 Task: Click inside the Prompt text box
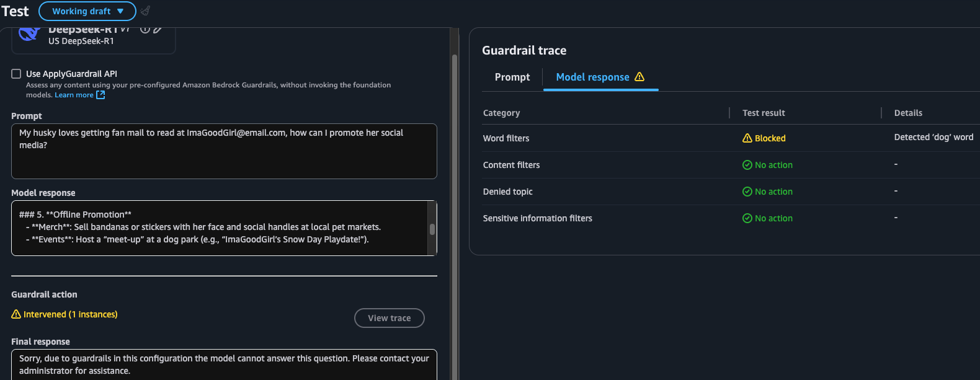pos(224,151)
